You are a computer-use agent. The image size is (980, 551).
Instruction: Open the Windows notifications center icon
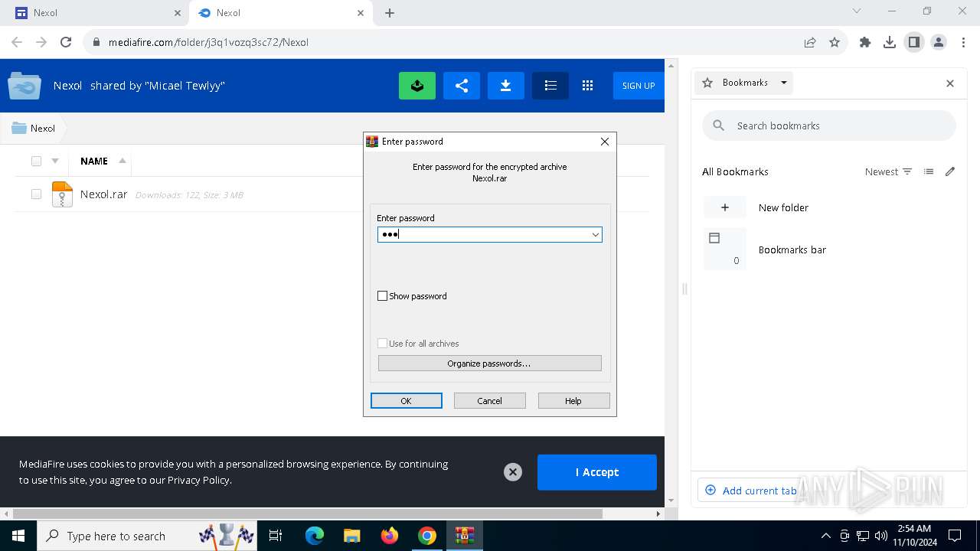(x=955, y=536)
